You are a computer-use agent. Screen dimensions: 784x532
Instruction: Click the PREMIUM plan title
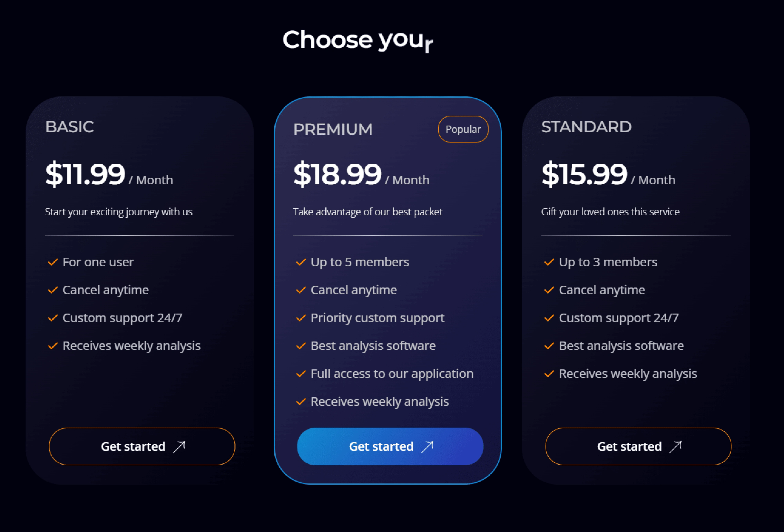333,129
